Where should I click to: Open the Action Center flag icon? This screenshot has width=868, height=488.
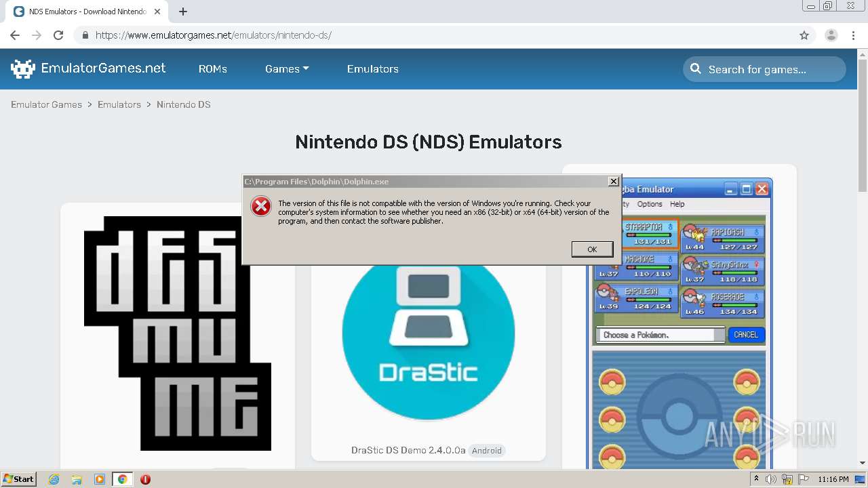[x=804, y=479]
